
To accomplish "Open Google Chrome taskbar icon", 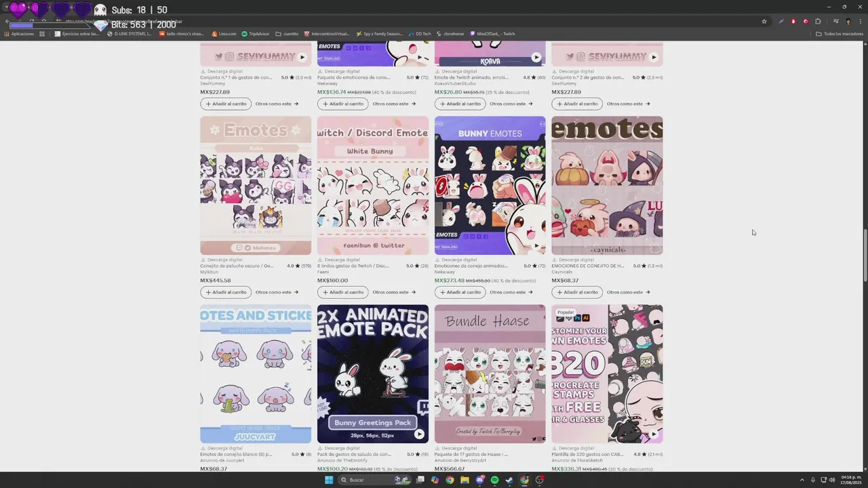I will tap(450, 480).
